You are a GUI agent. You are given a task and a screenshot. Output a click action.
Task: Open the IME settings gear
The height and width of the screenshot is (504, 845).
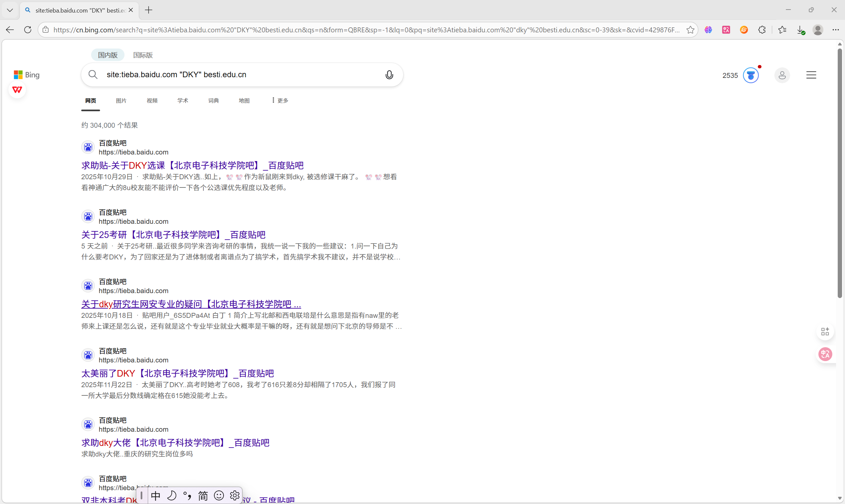[234, 495]
